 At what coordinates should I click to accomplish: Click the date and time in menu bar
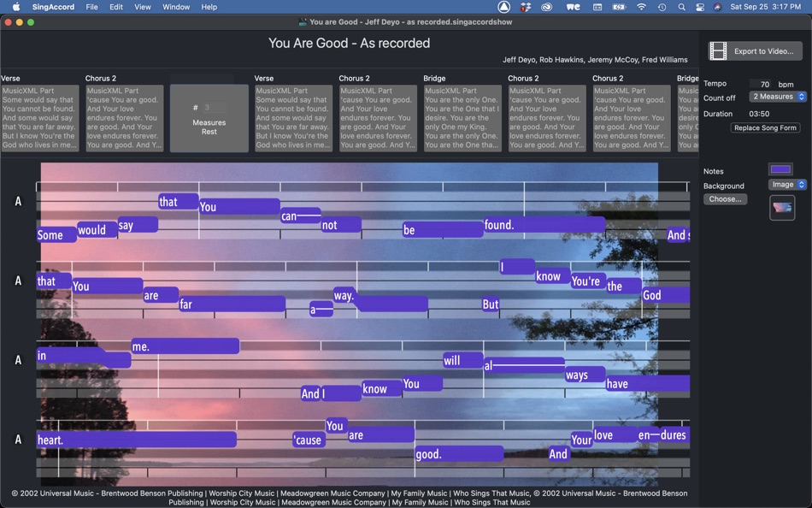[x=765, y=7]
